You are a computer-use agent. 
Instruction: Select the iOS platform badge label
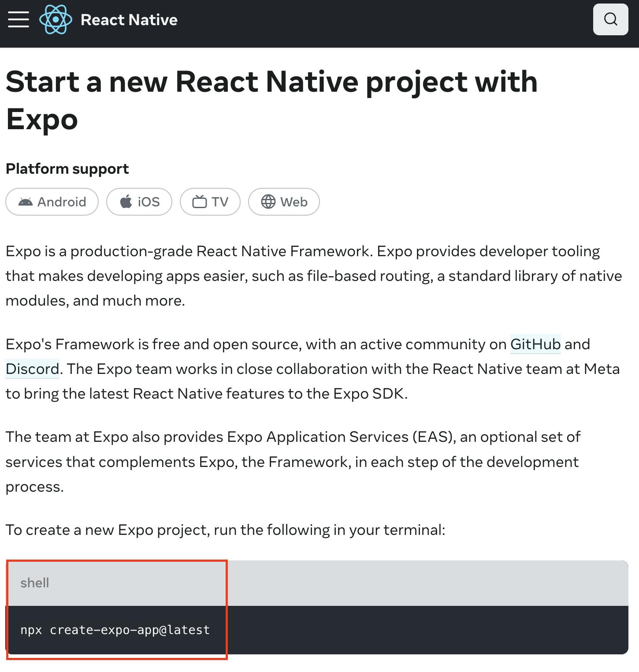pyautogui.click(x=149, y=202)
